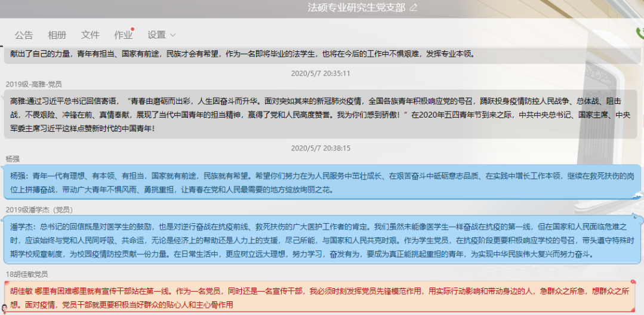This screenshot has height=315, width=644.
Task: Click the group title 法硕专业研究生党支部
Action: 356,8
